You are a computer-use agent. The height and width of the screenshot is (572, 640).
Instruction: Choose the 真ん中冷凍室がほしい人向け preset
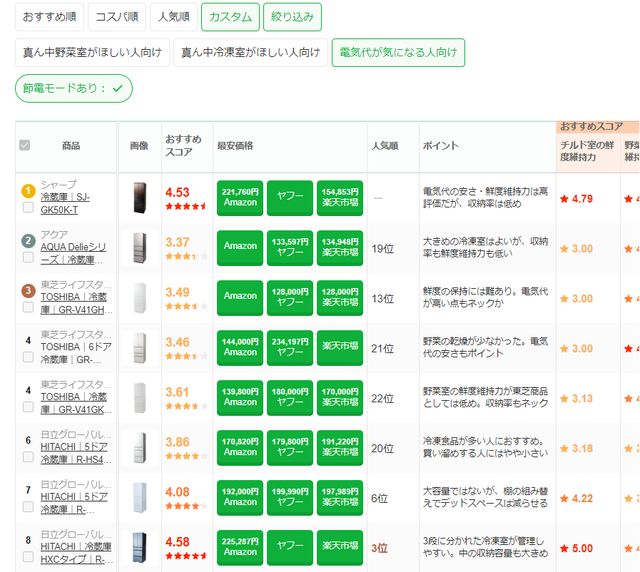point(249,53)
